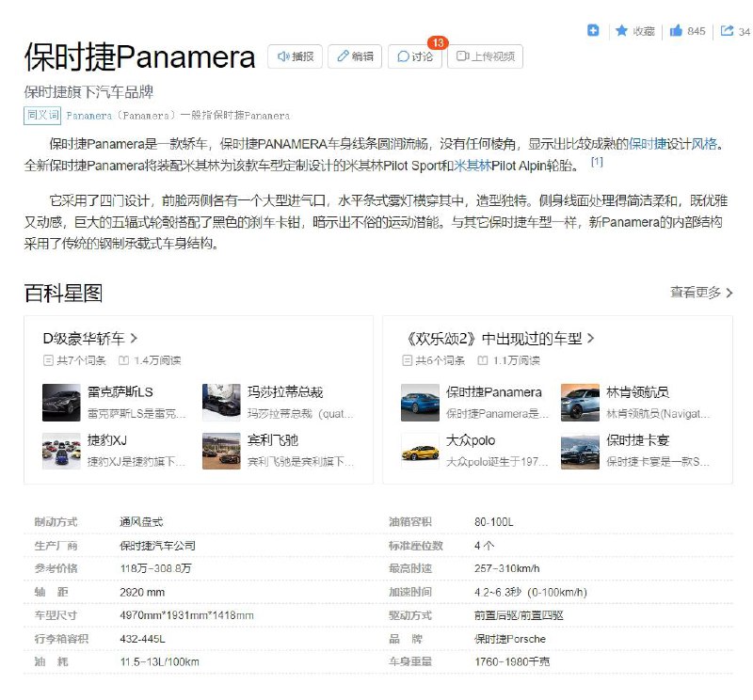Open the 捷豹XJ thumbnail image
The height and width of the screenshot is (700, 753).
coord(61,451)
